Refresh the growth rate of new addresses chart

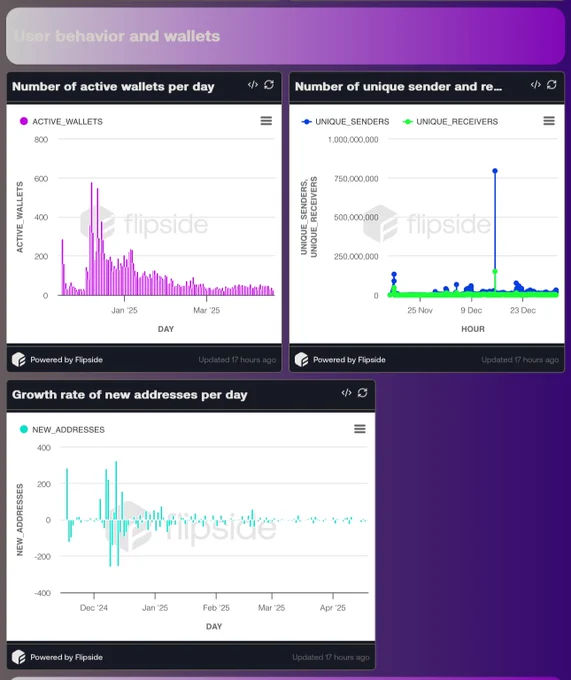(x=362, y=393)
